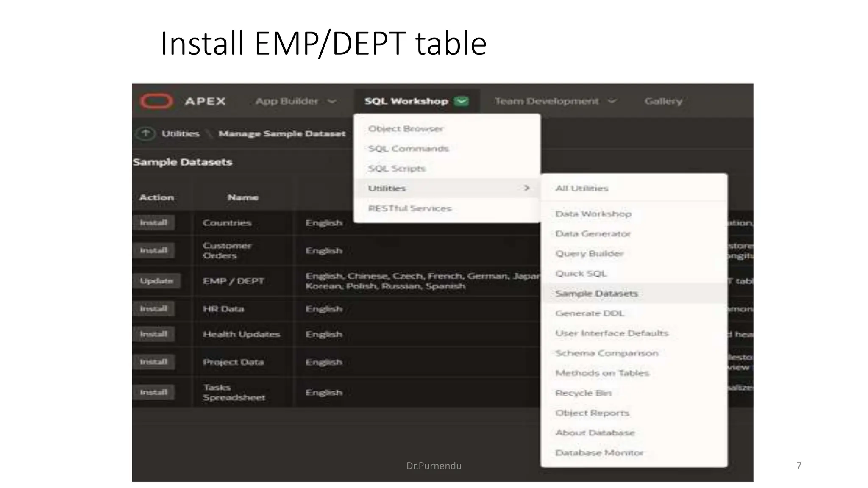Expand the Utilities submenu arrow

point(527,188)
